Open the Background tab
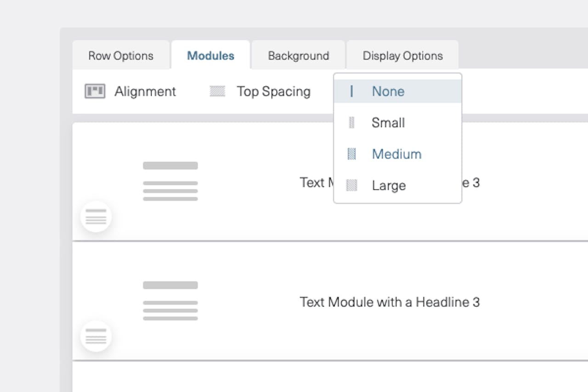Image resolution: width=588 pixels, height=392 pixels. 298,56
